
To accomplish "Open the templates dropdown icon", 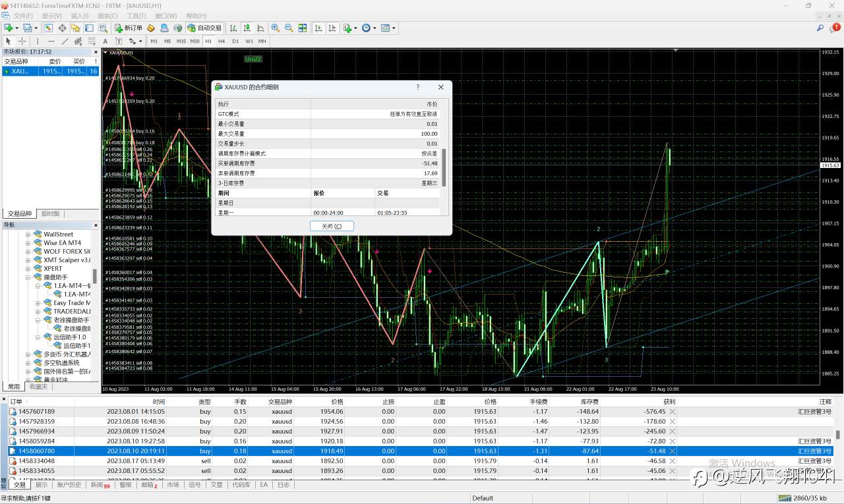I will click(388, 28).
